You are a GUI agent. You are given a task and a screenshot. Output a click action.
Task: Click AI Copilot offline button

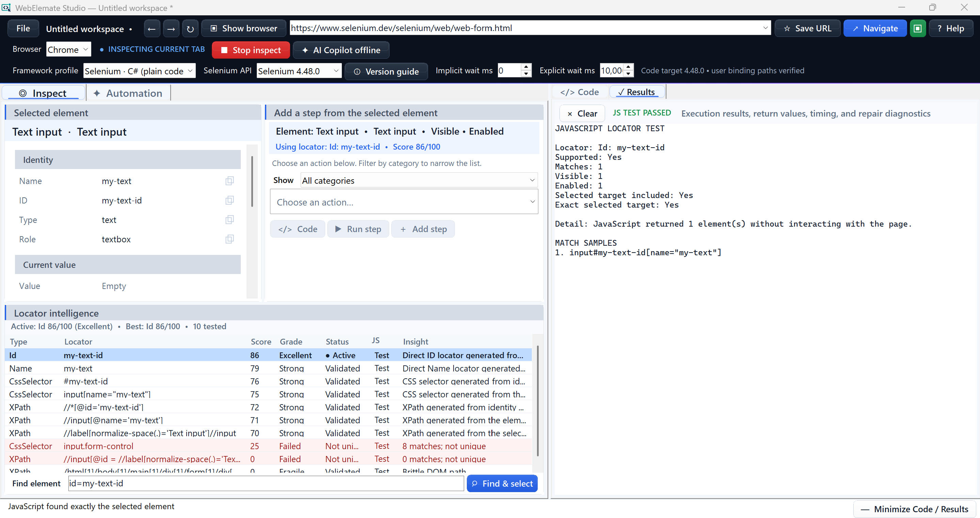341,50
